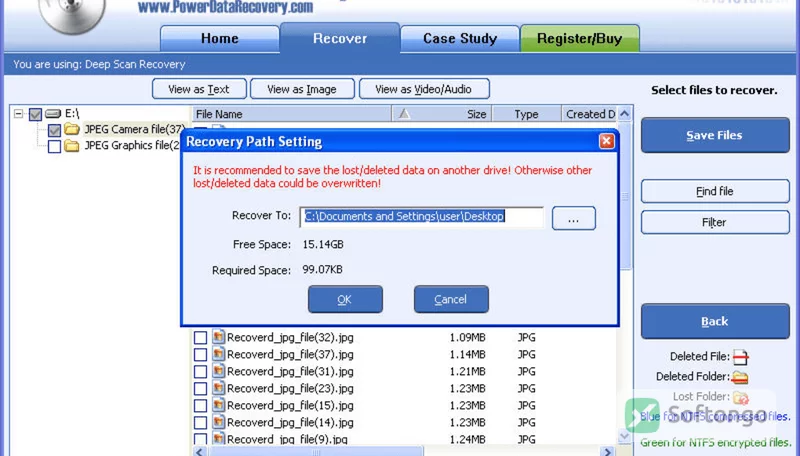This screenshot has width=800, height=456.
Task: Click the Deleted File legend icon
Action: tap(740, 357)
